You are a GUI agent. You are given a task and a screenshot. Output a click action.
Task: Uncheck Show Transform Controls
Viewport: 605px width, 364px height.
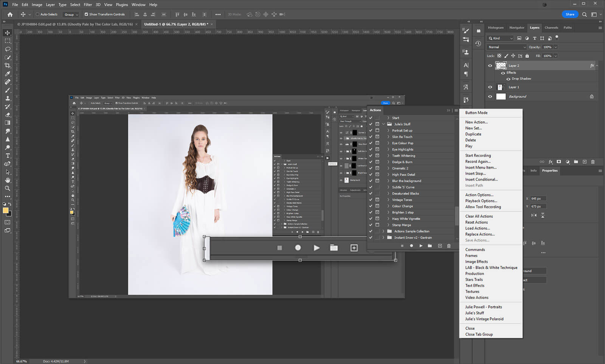(x=86, y=14)
